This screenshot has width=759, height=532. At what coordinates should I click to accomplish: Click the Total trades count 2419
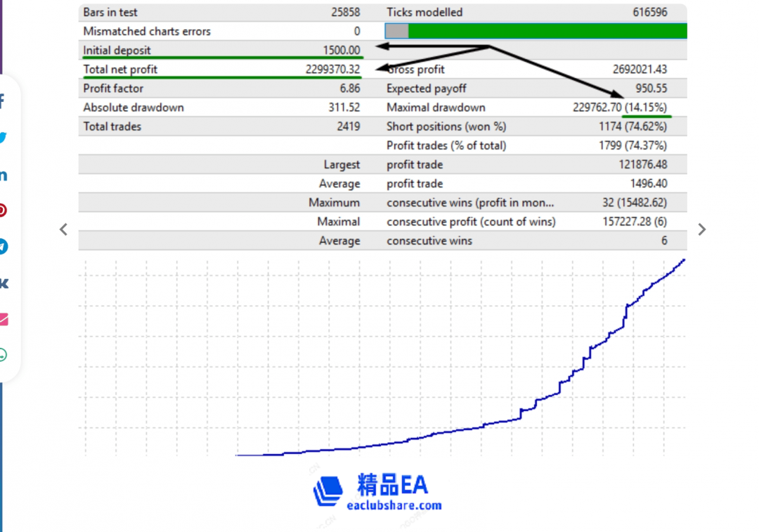(348, 126)
